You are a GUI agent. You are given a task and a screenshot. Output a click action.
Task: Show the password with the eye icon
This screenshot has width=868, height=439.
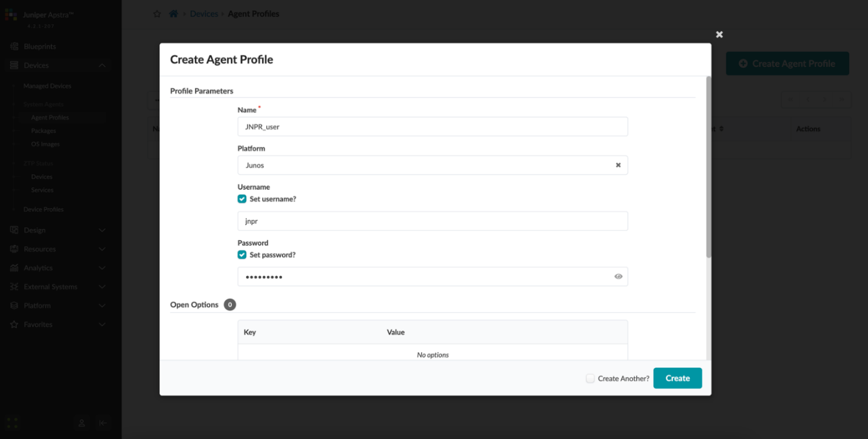(x=618, y=276)
